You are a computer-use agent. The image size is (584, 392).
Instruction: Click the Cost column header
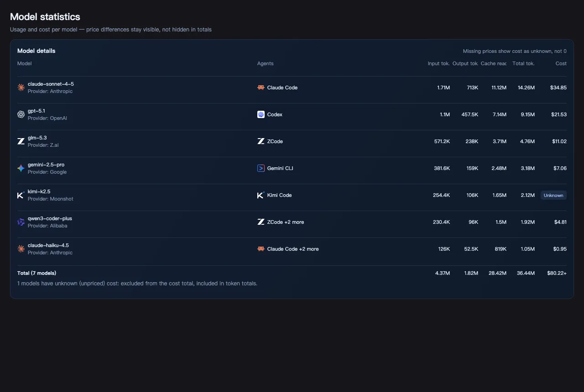[561, 63]
